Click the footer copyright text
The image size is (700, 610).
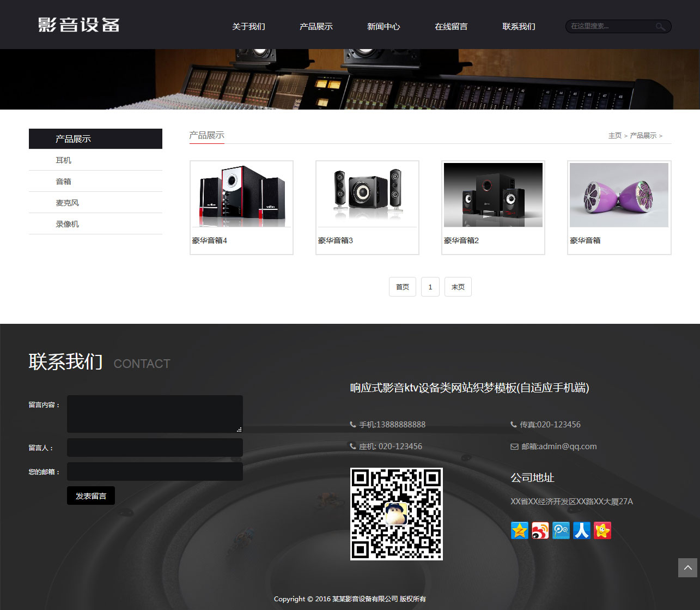point(350,599)
